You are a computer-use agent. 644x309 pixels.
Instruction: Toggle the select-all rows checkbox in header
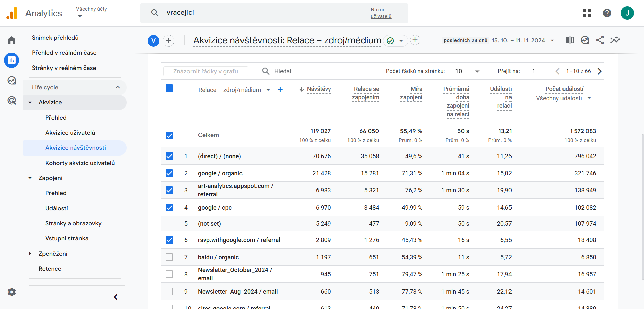coord(169,88)
